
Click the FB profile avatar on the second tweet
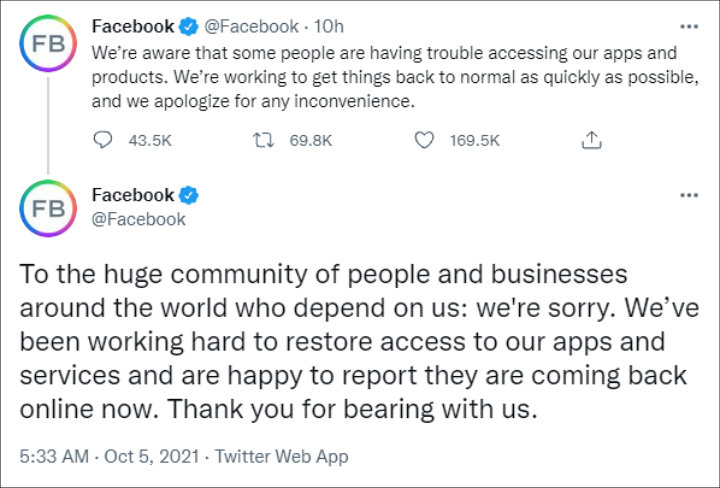(x=48, y=208)
